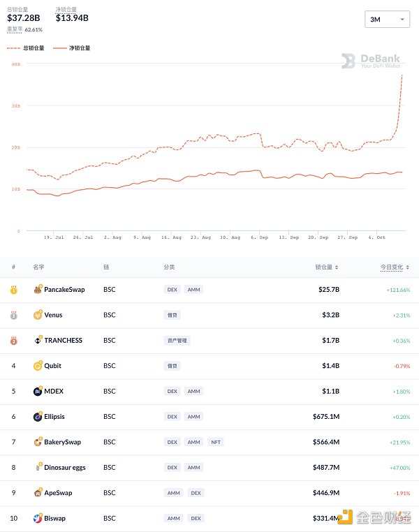Click the PancakeSwap logo icon
Image resolution: width=419 pixels, height=532 pixels.
tap(38, 290)
